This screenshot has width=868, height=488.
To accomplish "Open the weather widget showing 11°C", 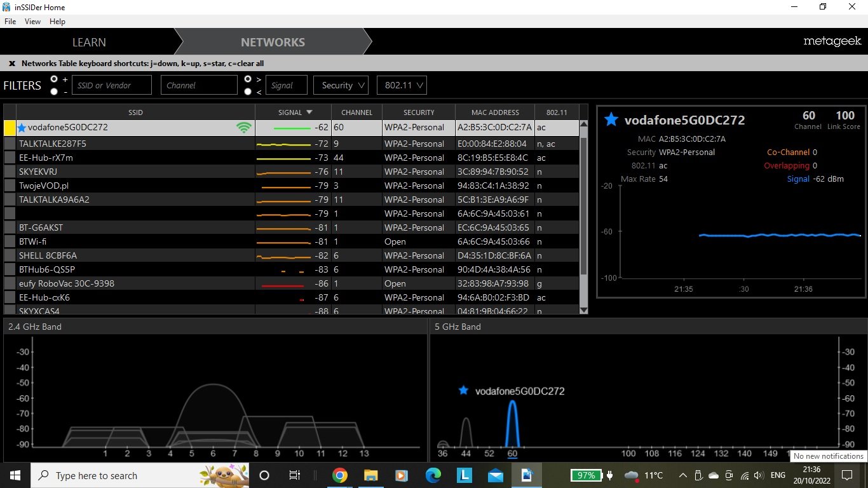I will point(644,475).
